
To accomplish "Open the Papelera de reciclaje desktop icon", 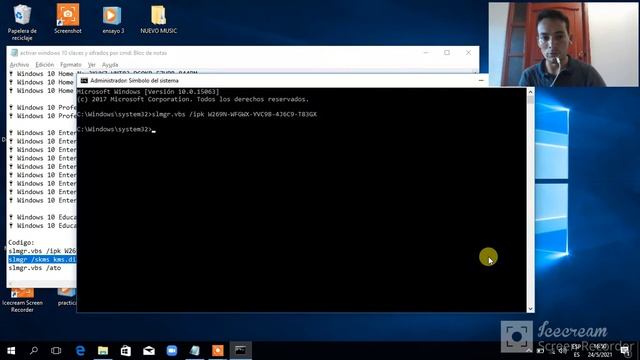I will [22, 22].
